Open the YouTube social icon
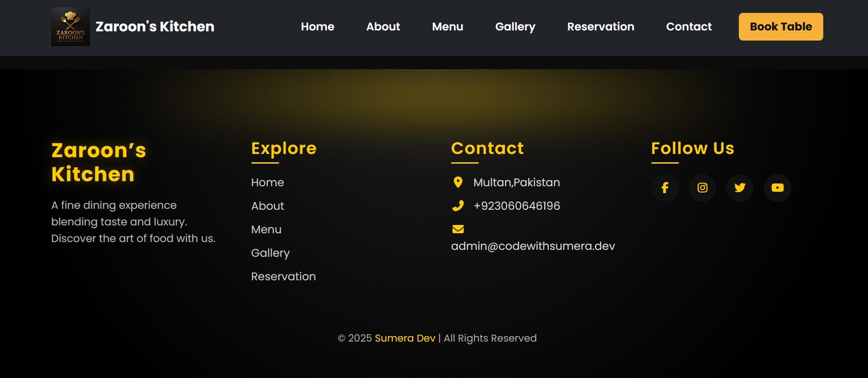Viewport: 868px width, 378px height. point(778,188)
